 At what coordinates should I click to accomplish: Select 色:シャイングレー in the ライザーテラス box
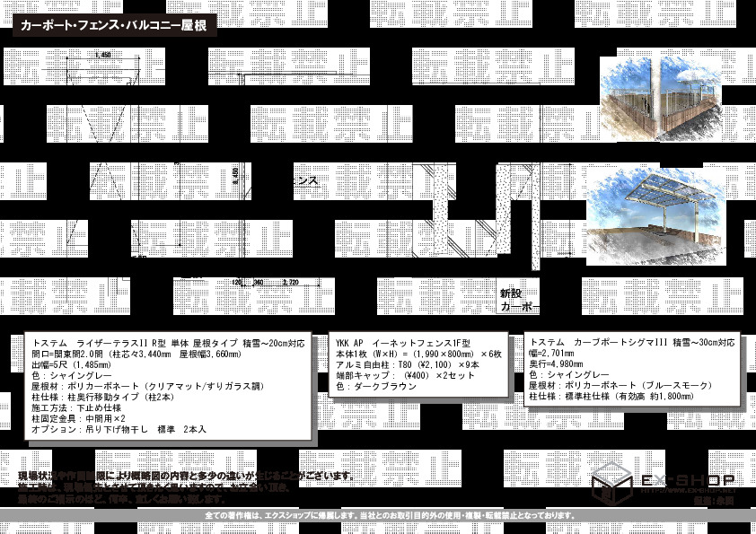coord(71,375)
